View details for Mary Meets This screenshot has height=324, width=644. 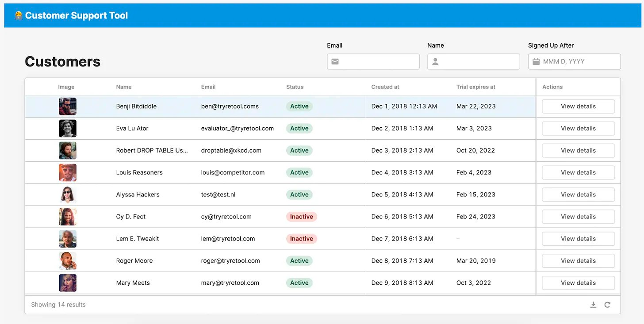(x=578, y=283)
